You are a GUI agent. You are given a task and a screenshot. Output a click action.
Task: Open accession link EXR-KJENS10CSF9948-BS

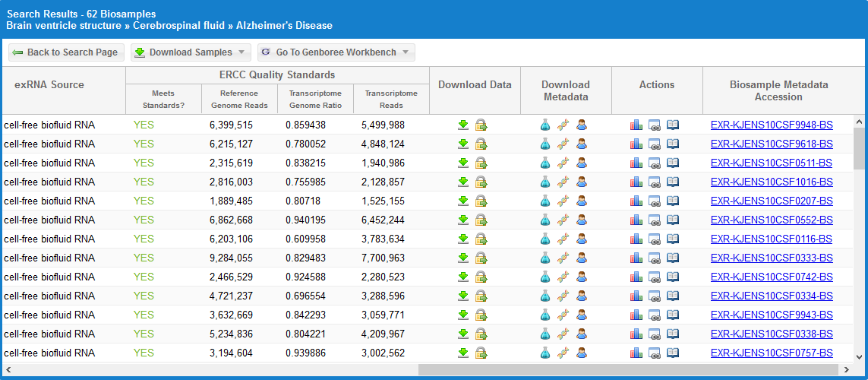tap(772, 125)
